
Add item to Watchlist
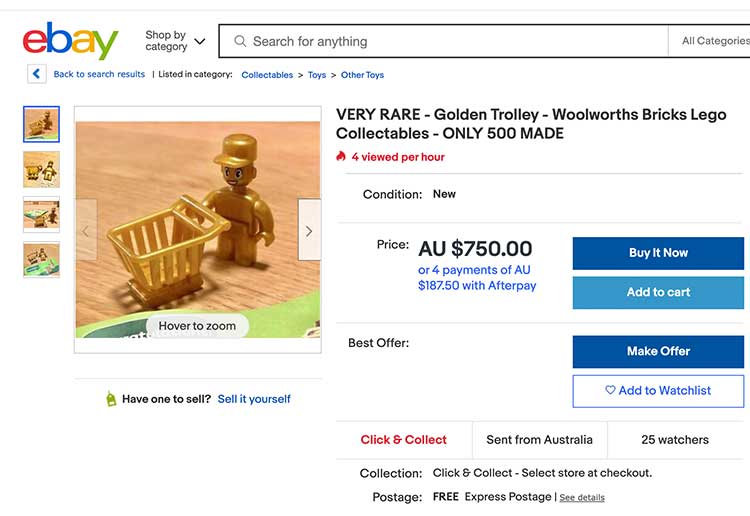pyautogui.click(x=658, y=391)
